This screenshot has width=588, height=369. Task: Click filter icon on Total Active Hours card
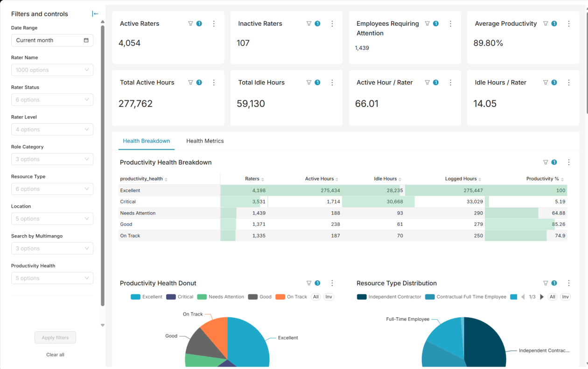(190, 82)
